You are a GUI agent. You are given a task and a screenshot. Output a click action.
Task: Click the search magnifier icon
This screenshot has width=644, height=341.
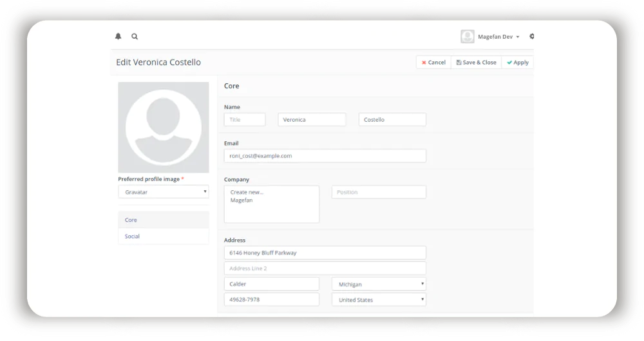click(x=135, y=36)
